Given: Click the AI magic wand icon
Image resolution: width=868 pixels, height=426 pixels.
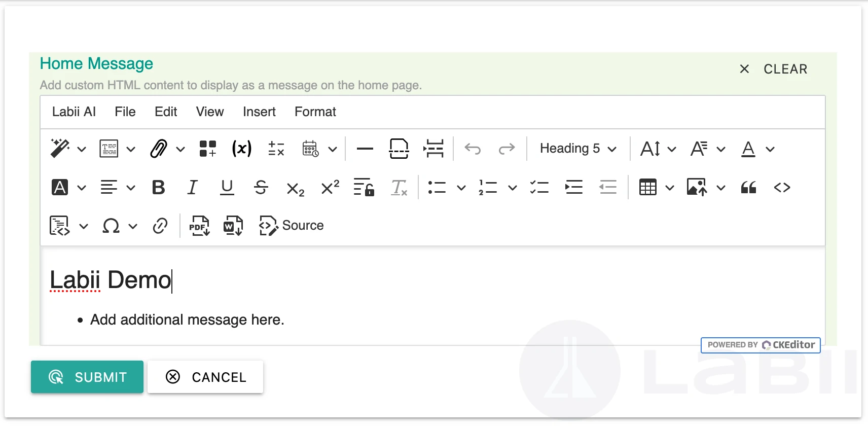Looking at the screenshot, I should tap(60, 149).
